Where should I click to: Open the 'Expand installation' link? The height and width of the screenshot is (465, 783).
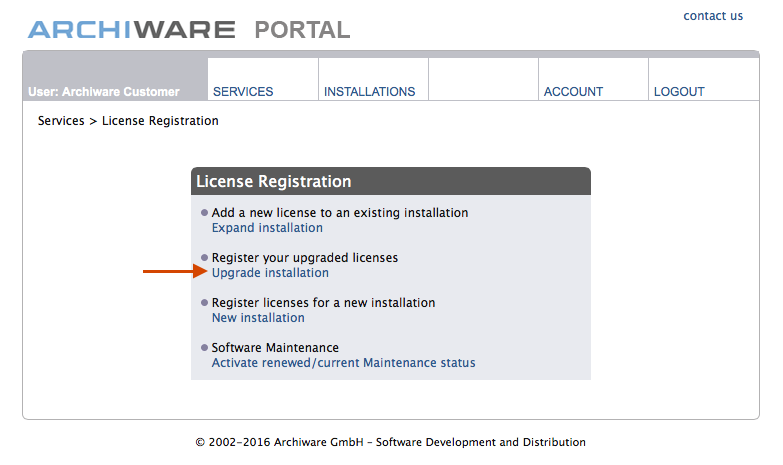pos(267,228)
